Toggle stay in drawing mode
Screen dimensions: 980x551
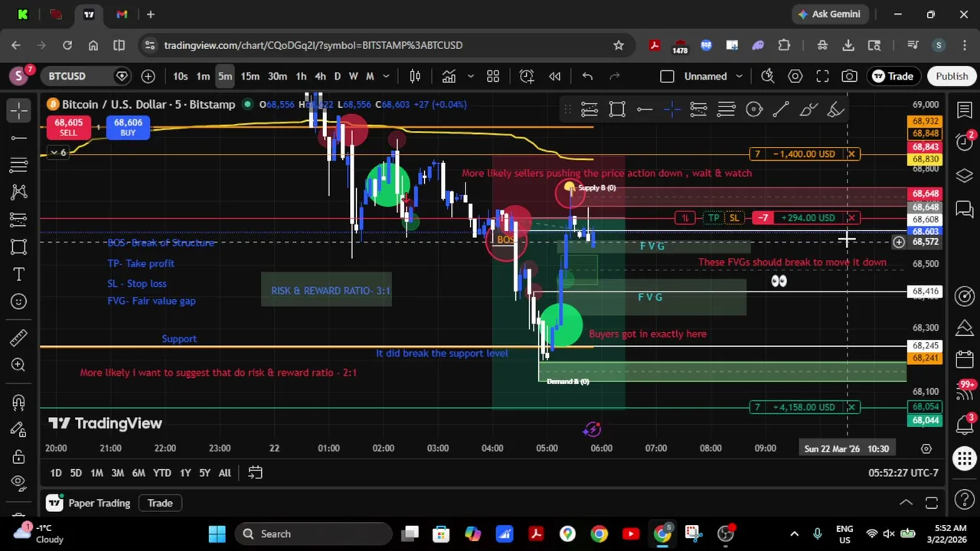(19, 429)
